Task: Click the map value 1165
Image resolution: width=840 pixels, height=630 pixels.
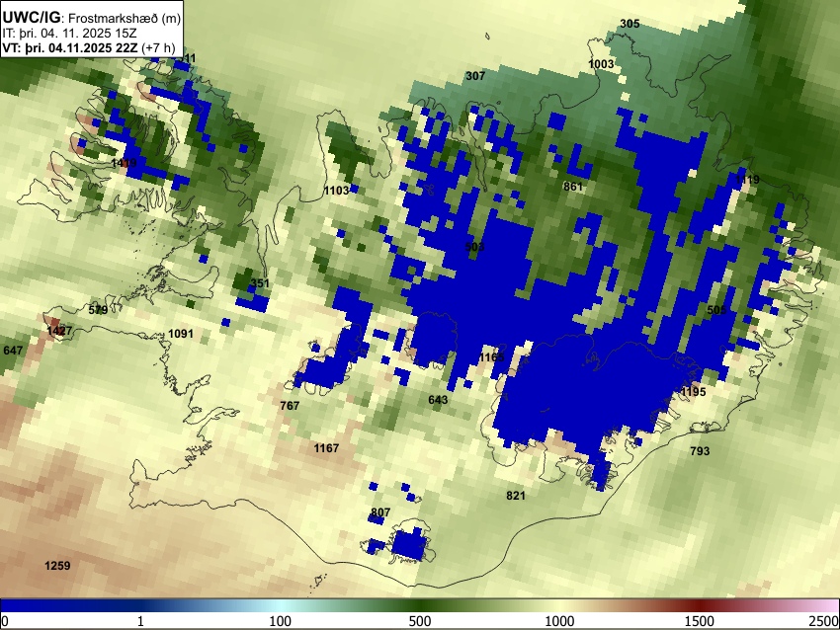Action: 492,357
